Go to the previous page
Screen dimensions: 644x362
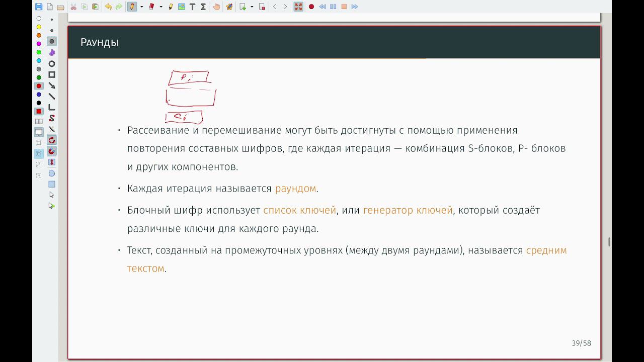(275, 7)
